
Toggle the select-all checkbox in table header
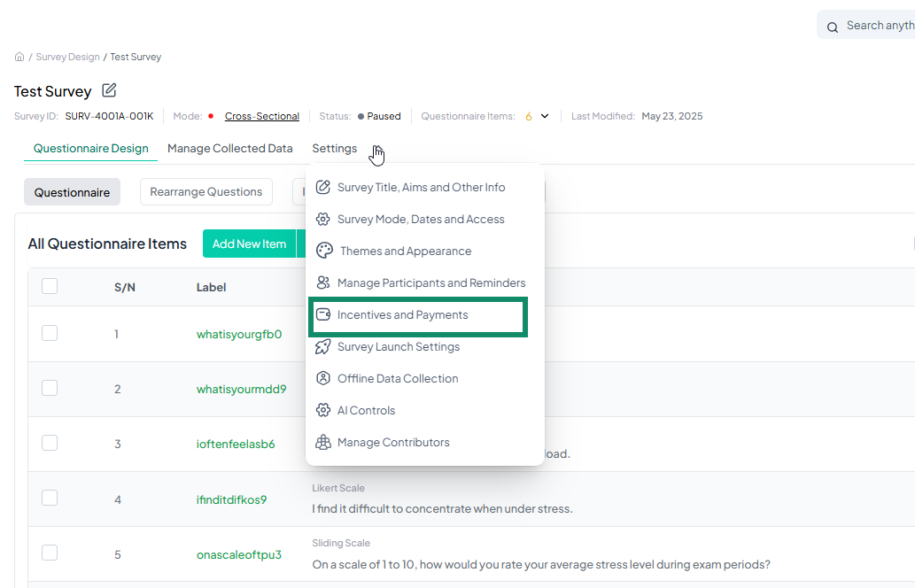point(50,286)
